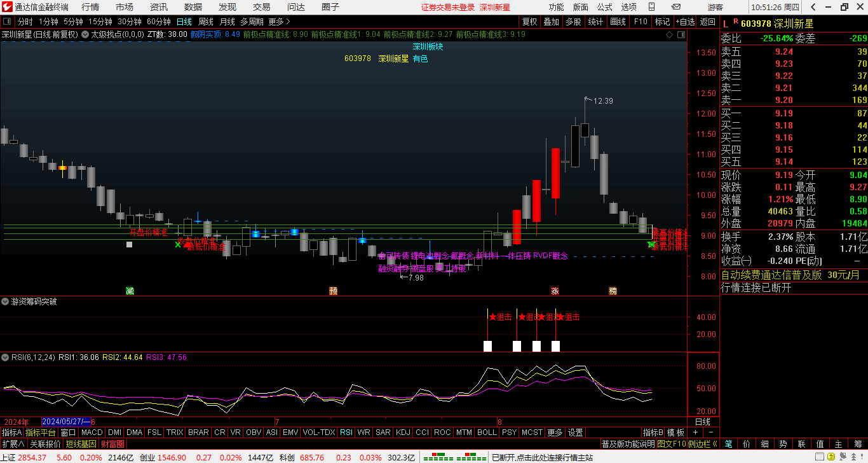The height and width of the screenshot is (463, 868).
Task: Click 已断开,点击此处连接行情主站 link
Action: (542, 457)
